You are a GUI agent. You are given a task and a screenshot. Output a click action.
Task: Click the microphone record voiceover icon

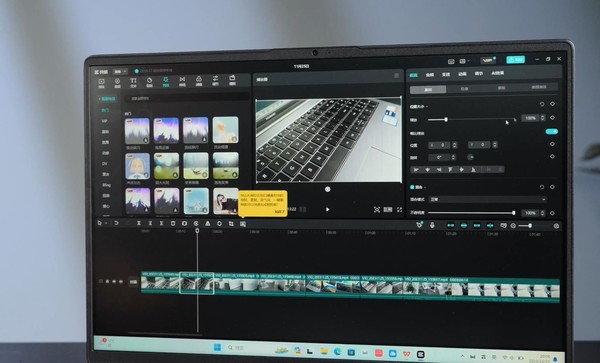pos(432,225)
